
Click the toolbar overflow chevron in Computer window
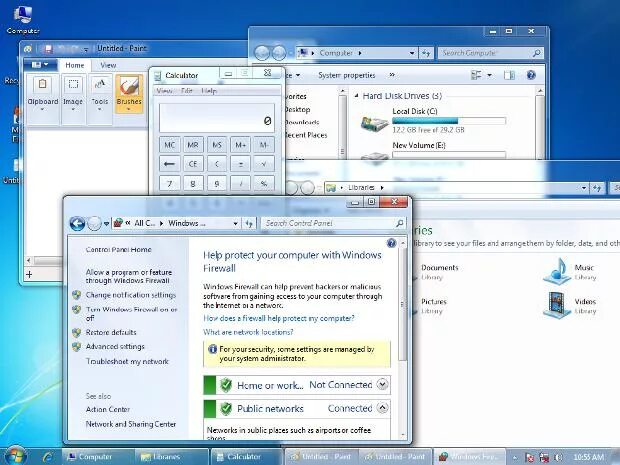pos(392,75)
